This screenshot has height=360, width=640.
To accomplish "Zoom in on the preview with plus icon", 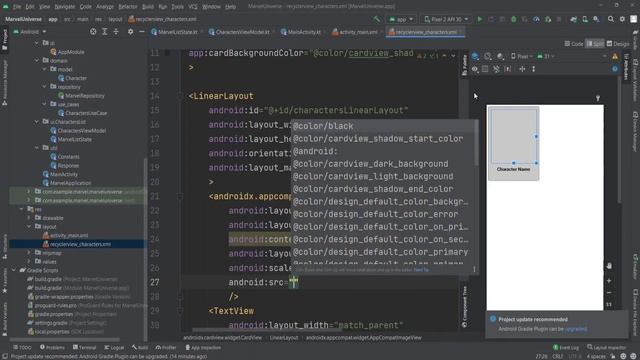I will (609, 281).
